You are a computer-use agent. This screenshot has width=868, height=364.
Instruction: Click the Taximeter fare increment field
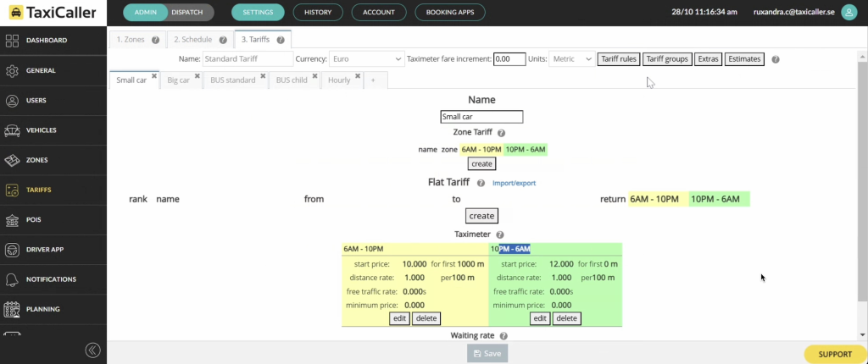[509, 59]
